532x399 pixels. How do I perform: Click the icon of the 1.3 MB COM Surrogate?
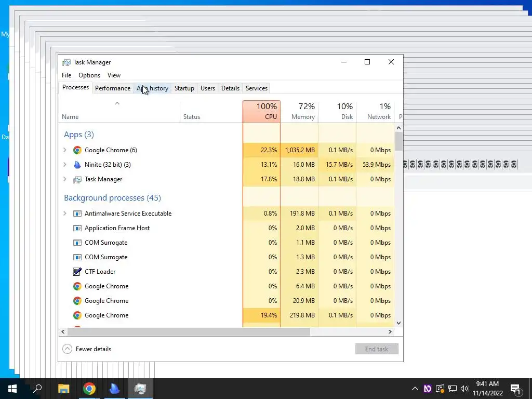tap(77, 257)
